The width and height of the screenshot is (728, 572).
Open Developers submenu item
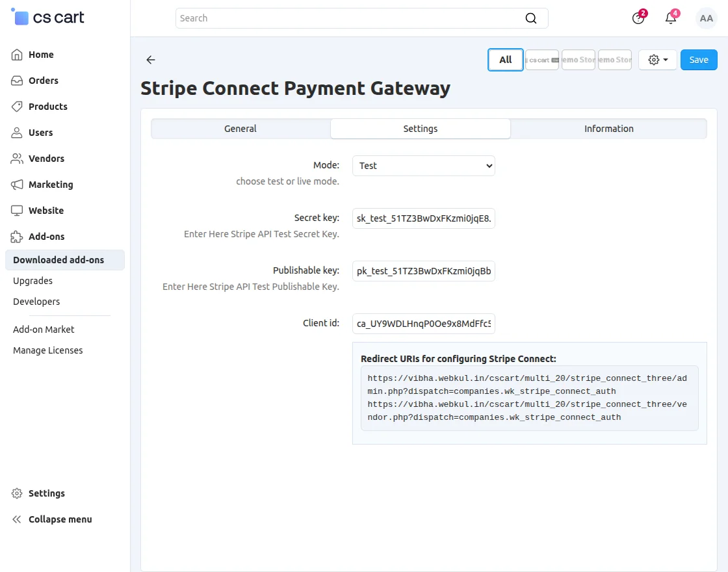36,302
